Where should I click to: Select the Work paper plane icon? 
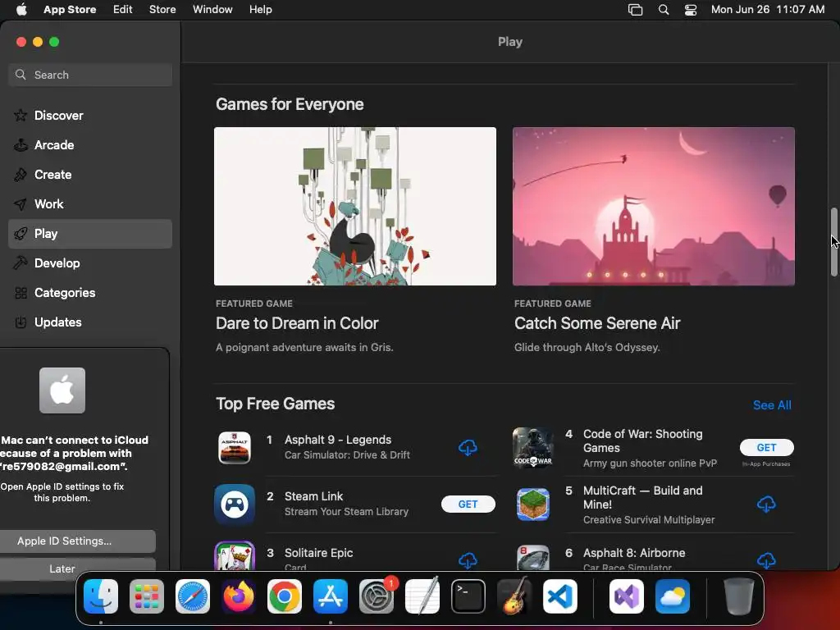click(x=21, y=204)
